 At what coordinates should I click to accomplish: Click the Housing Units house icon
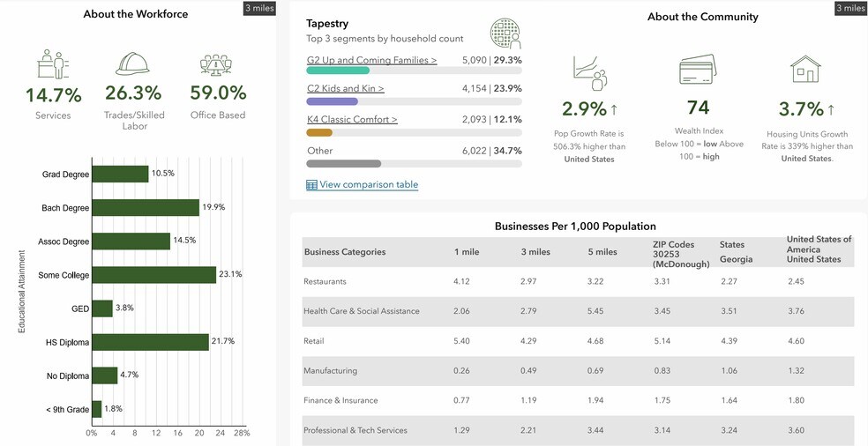pyautogui.click(x=804, y=70)
